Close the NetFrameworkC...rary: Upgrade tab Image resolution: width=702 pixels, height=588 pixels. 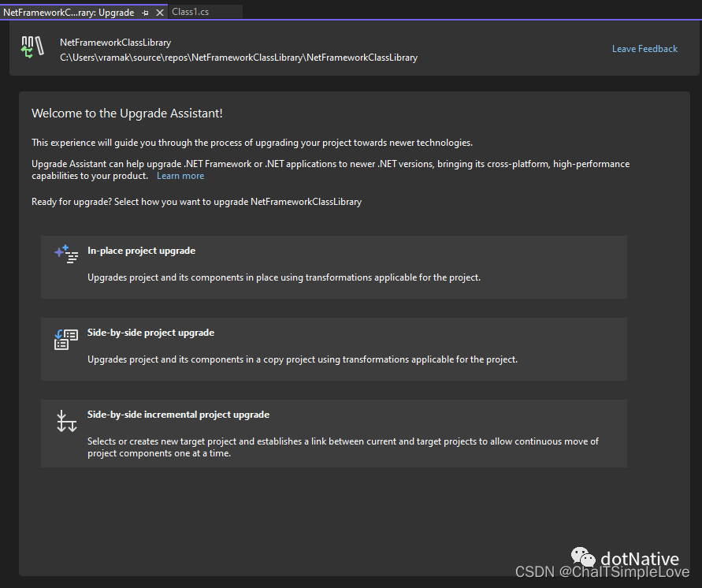(x=159, y=13)
